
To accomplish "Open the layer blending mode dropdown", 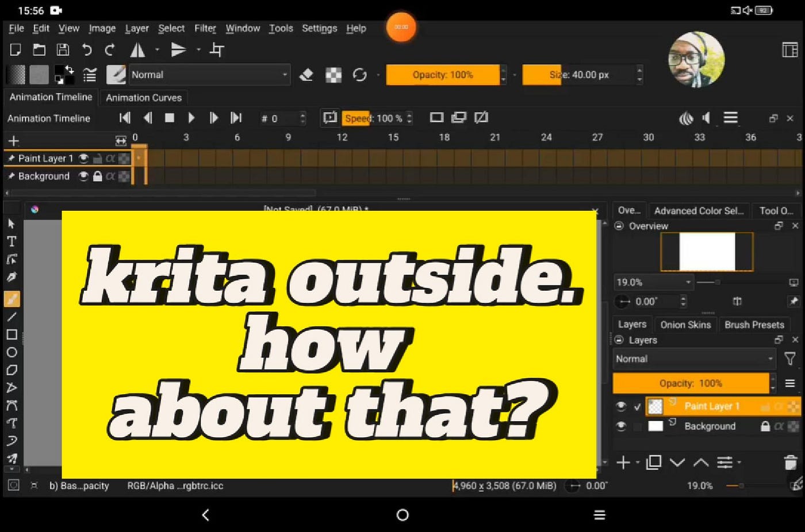I will click(695, 358).
